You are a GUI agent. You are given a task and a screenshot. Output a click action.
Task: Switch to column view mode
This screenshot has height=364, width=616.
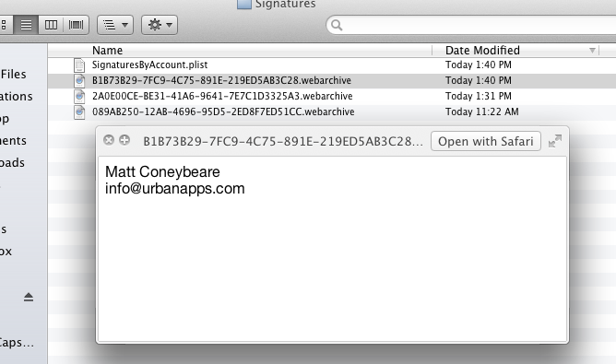[x=51, y=25]
